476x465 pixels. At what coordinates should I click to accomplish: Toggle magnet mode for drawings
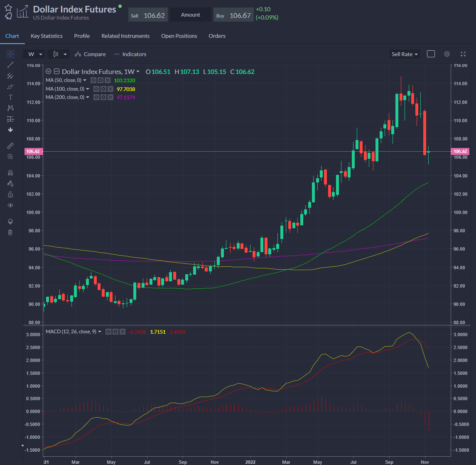pos(10,173)
